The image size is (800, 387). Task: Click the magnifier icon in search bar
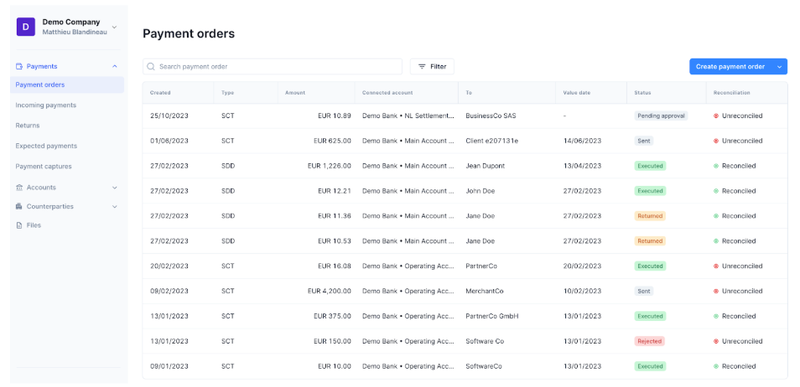point(151,66)
